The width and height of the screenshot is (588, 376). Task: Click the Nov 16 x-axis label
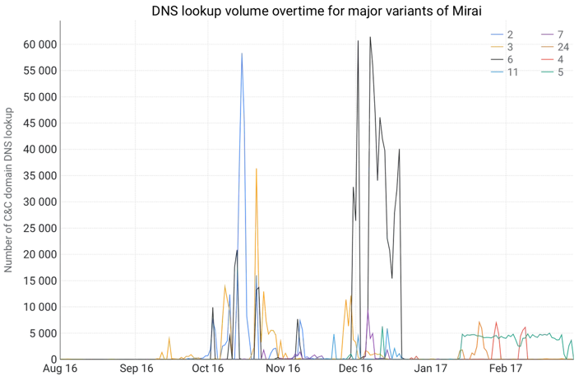pos(283,369)
